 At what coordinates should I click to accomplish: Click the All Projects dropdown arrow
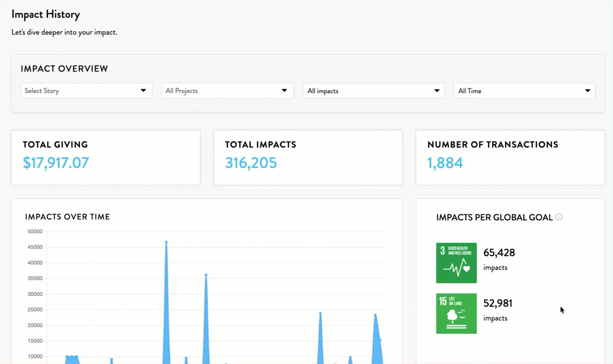[285, 91]
